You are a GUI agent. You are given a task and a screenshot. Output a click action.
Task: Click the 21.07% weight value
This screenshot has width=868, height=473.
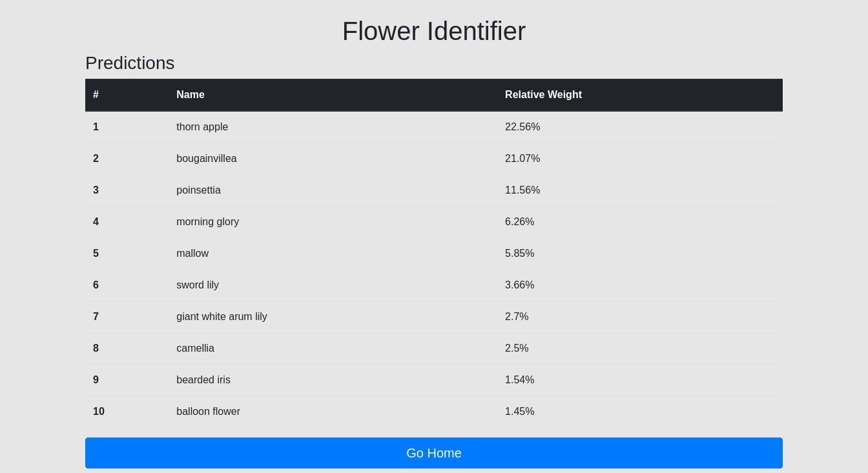click(x=522, y=159)
